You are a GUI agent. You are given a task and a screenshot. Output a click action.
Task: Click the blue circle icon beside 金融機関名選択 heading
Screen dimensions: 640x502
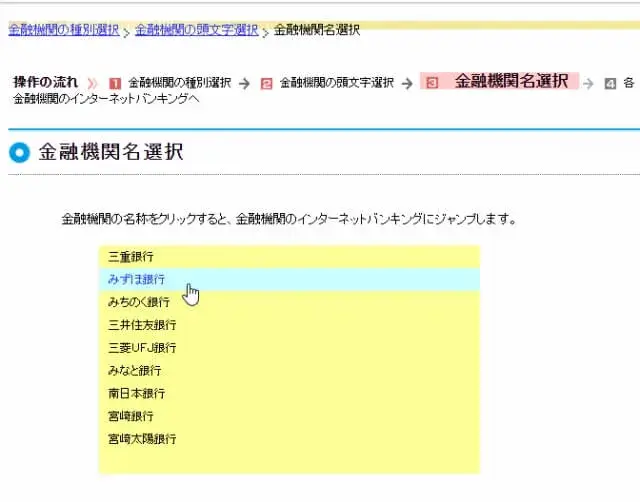tap(19, 153)
